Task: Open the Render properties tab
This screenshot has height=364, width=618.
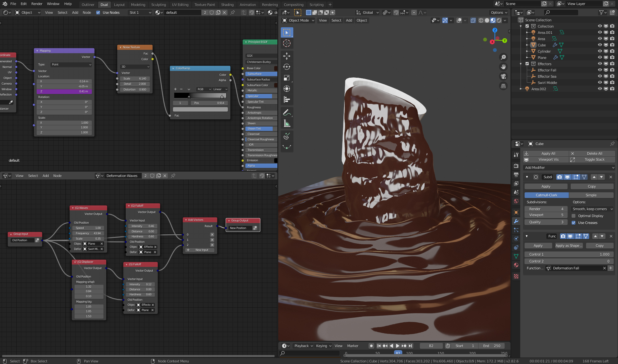Action: point(516,166)
